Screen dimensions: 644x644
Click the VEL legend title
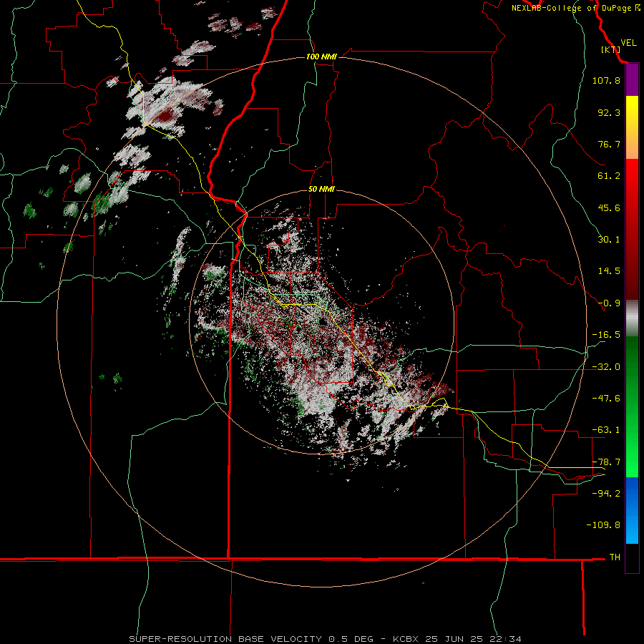[x=628, y=43]
